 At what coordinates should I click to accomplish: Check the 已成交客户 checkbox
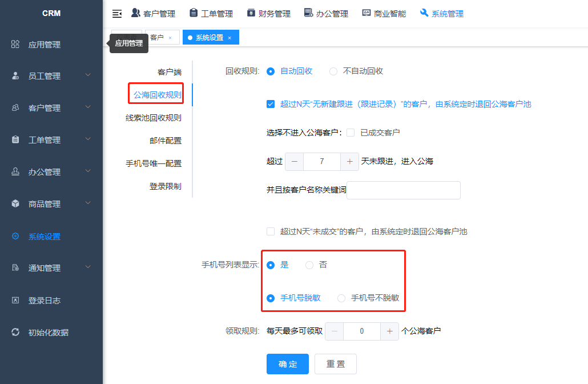click(351, 133)
